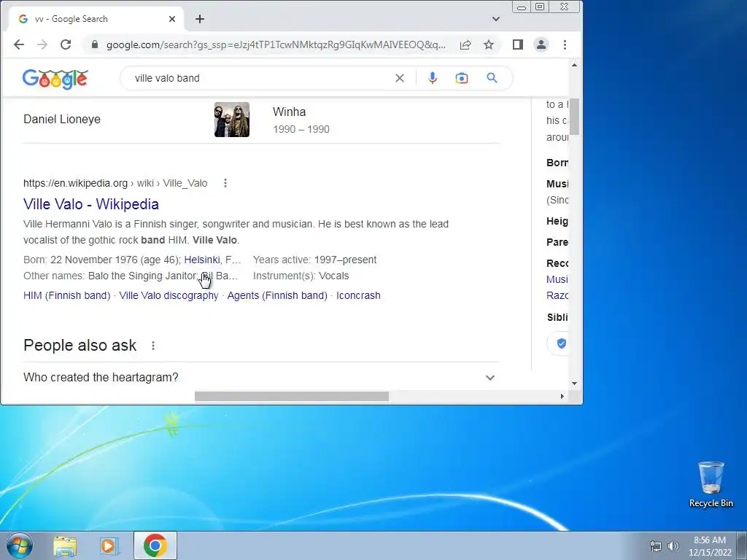Click the vertical scrollbar down arrow
Screen dimensions: 747x560
coord(575,384)
